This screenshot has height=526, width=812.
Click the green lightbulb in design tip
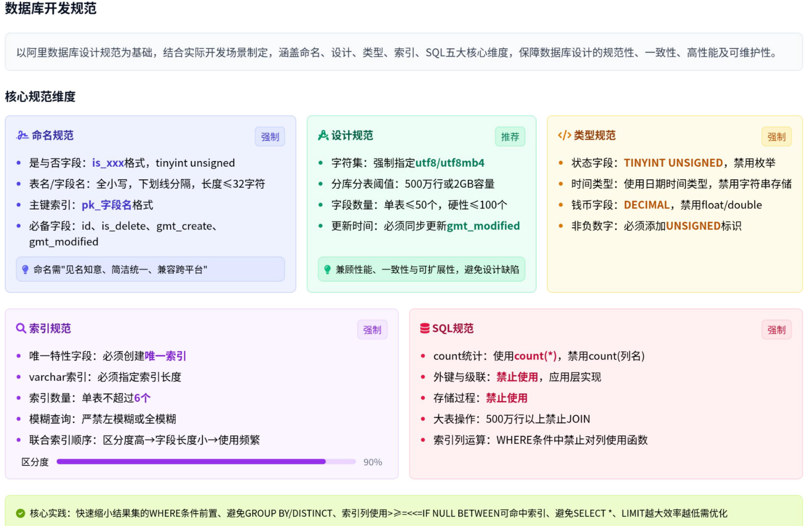(x=327, y=270)
